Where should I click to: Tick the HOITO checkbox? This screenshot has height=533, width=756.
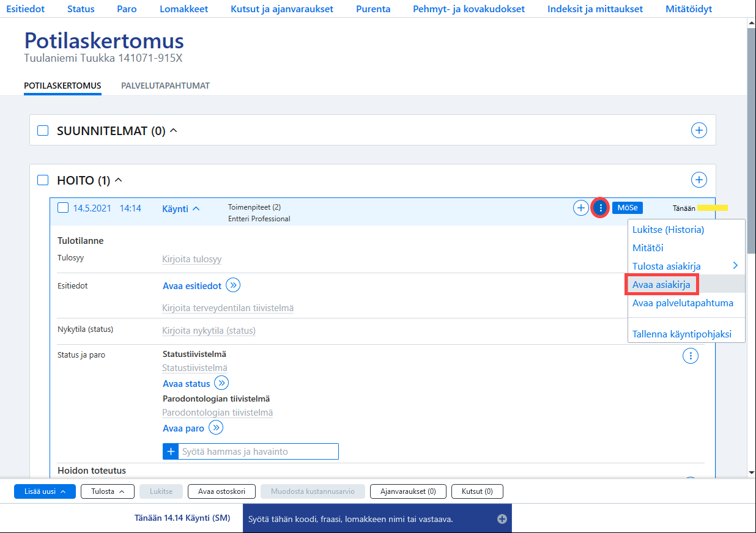[43, 180]
